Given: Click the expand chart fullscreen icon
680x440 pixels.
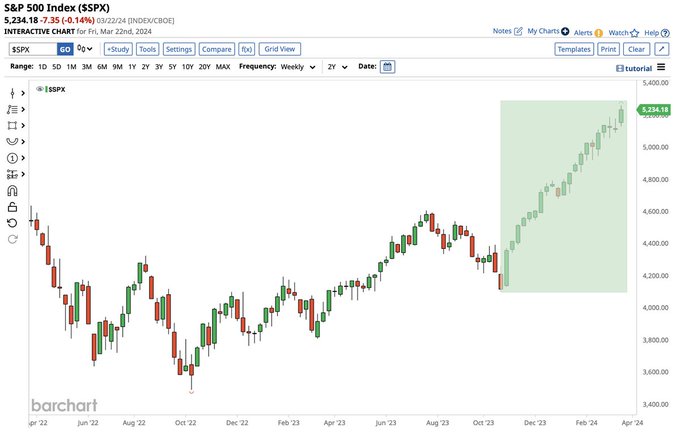Looking at the screenshot, I should point(661,48).
